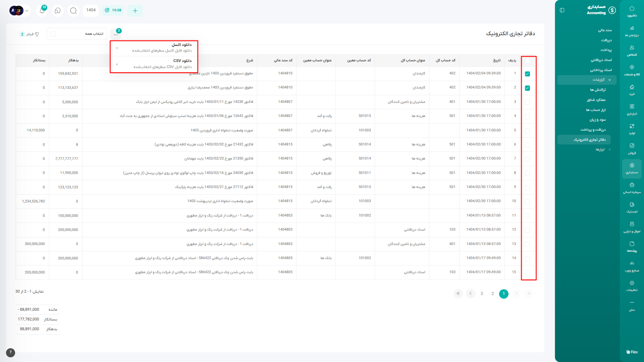Open the Dashboard sidebar icon
The width and height of the screenshot is (644, 362).
[632, 11]
